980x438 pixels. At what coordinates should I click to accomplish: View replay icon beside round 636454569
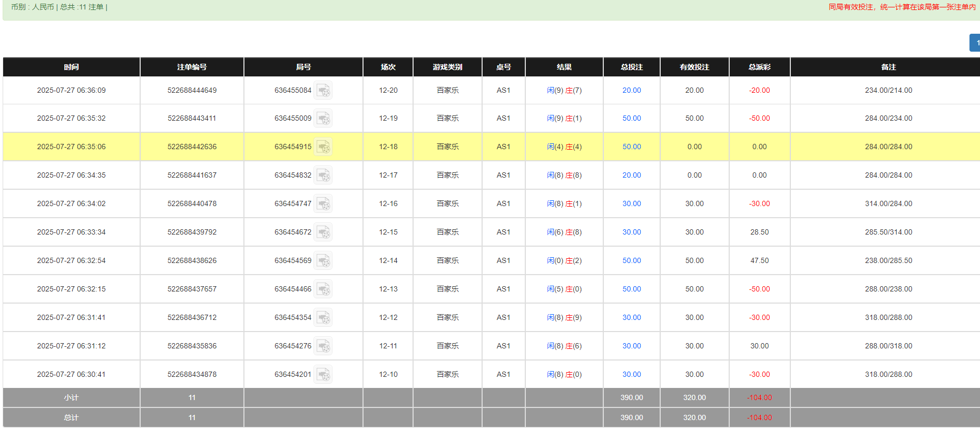point(323,261)
